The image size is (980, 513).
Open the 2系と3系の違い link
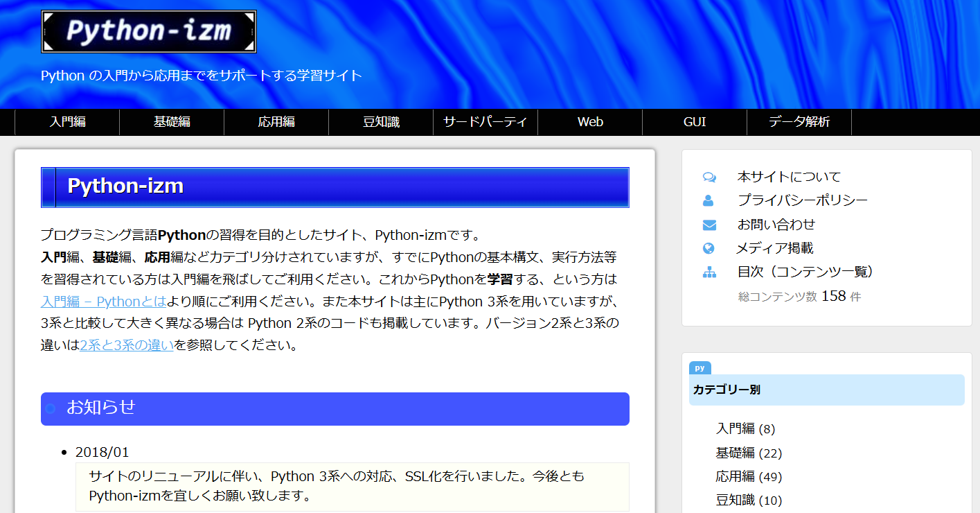point(127,345)
